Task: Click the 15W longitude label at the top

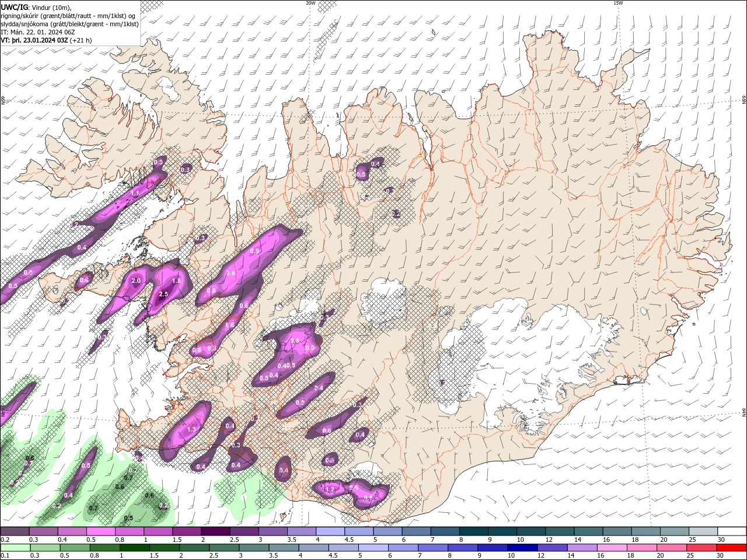Action: point(618,3)
